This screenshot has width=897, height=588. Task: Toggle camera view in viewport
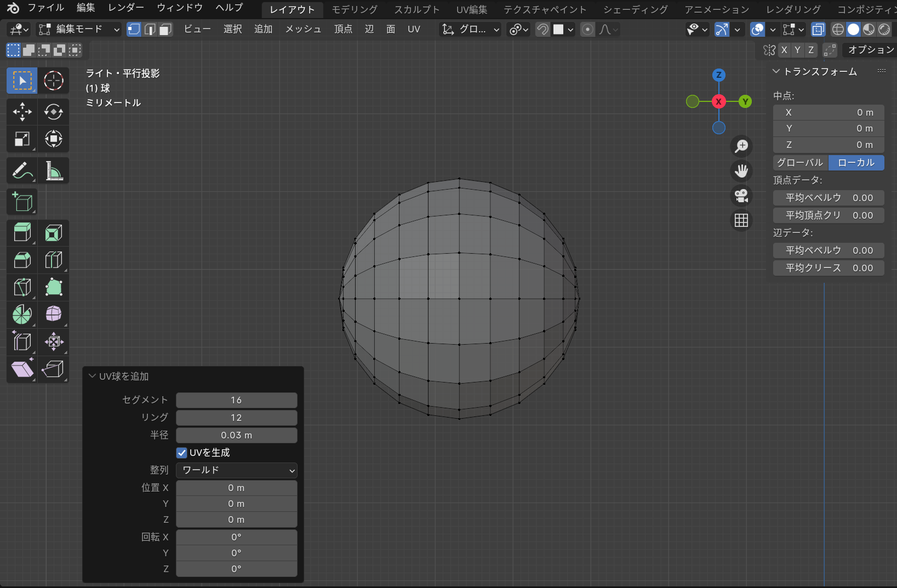[x=741, y=196]
